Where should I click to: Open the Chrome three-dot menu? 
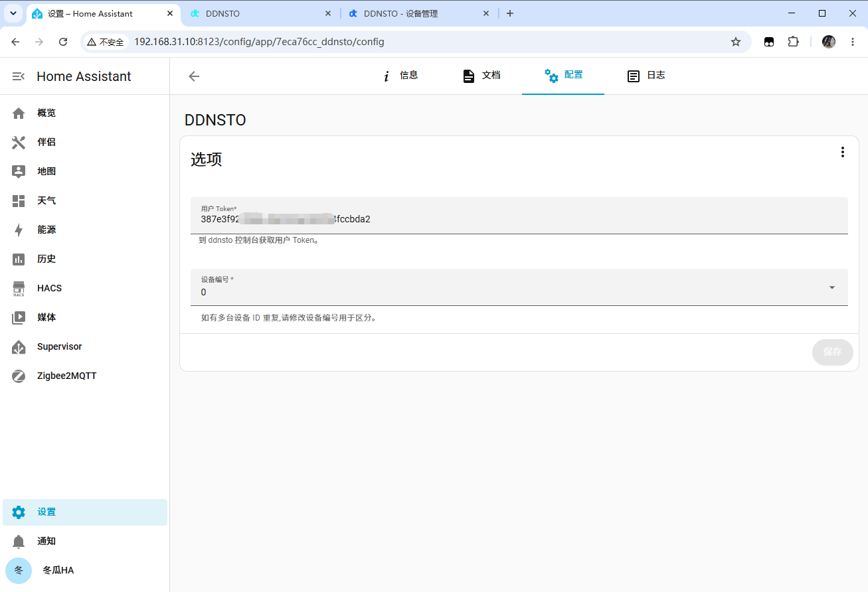pos(853,42)
